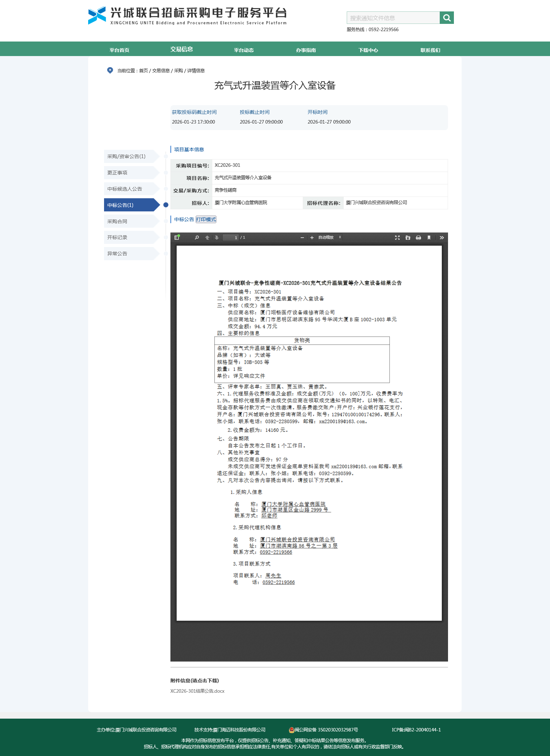
Task: Zoom in the PDF document
Action: pyautogui.click(x=312, y=237)
